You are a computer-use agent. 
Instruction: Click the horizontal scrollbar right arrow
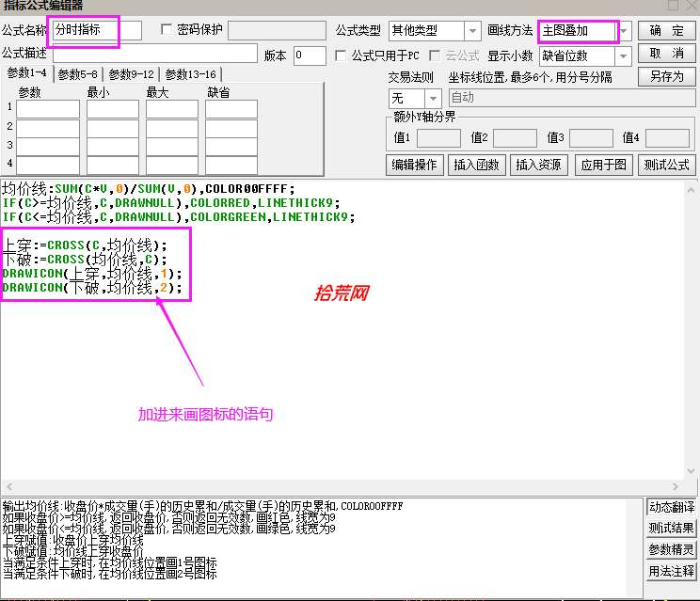coord(675,486)
